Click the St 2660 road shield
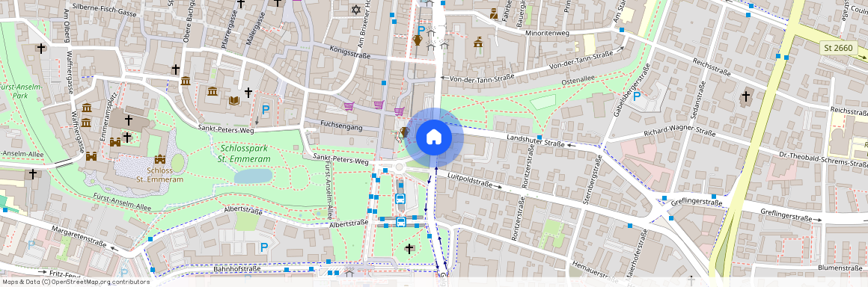The width and height of the screenshot is (868, 287). [x=839, y=48]
